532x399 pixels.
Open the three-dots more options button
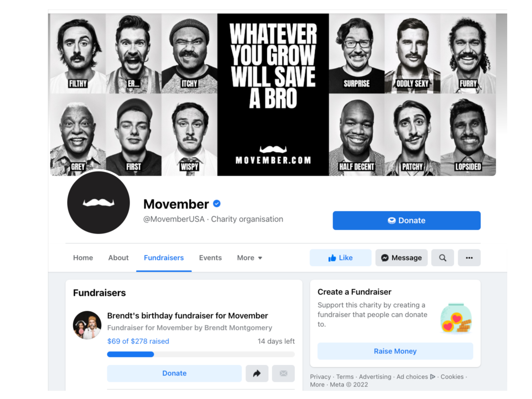(x=469, y=258)
